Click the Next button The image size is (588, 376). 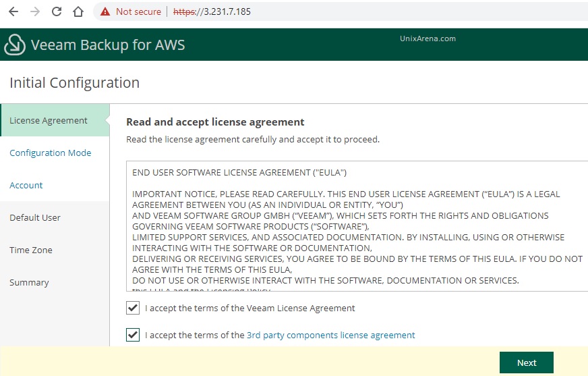point(527,362)
